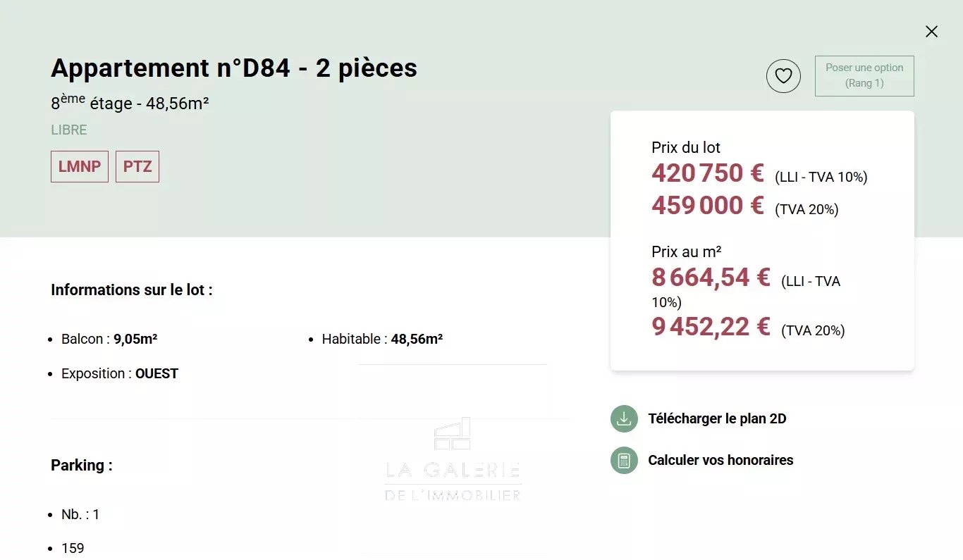This screenshot has height=560, width=963.
Task: Click the 459 000 € TVA 20% price
Action: (707, 206)
